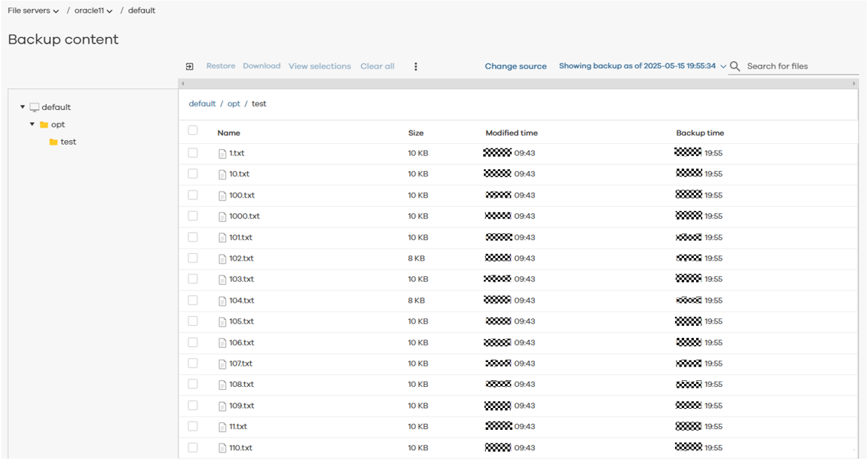Select the checkbox for 105.txt
The width and height of the screenshot is (868, 460).
tap(193, 321)
